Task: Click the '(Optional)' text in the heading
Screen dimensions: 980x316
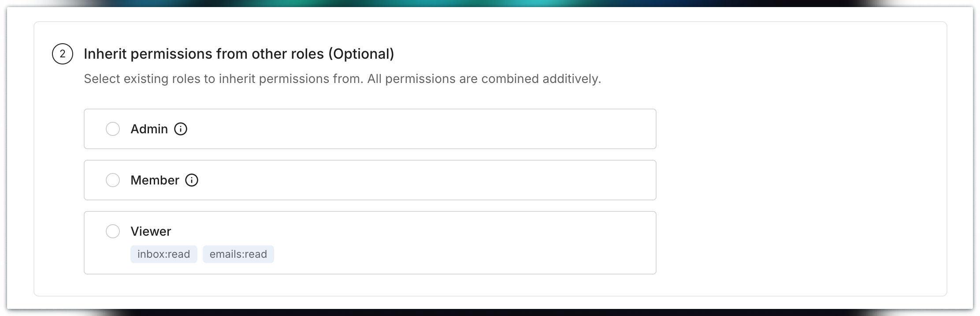Action: (361, 54)
